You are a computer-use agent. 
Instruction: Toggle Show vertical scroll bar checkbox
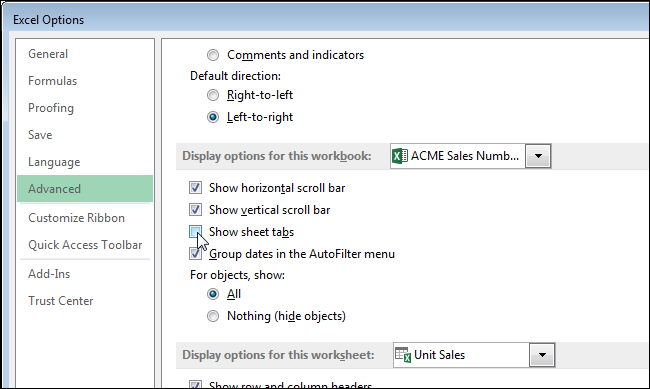(x=195, y=210)
